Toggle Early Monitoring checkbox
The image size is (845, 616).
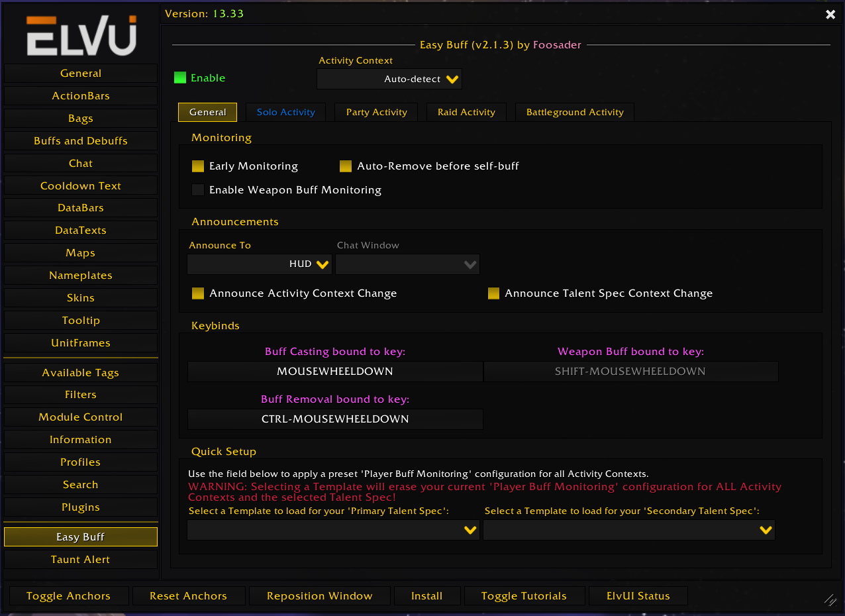coord(198,166)
